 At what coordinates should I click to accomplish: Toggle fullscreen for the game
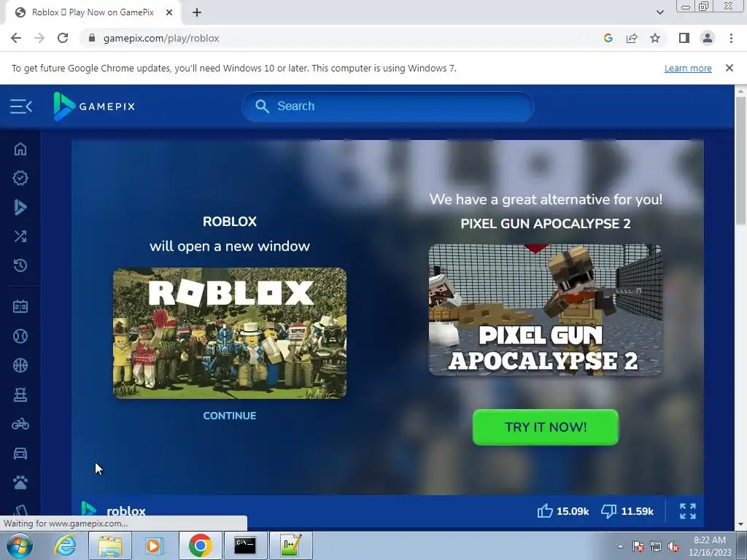point(687,511)
